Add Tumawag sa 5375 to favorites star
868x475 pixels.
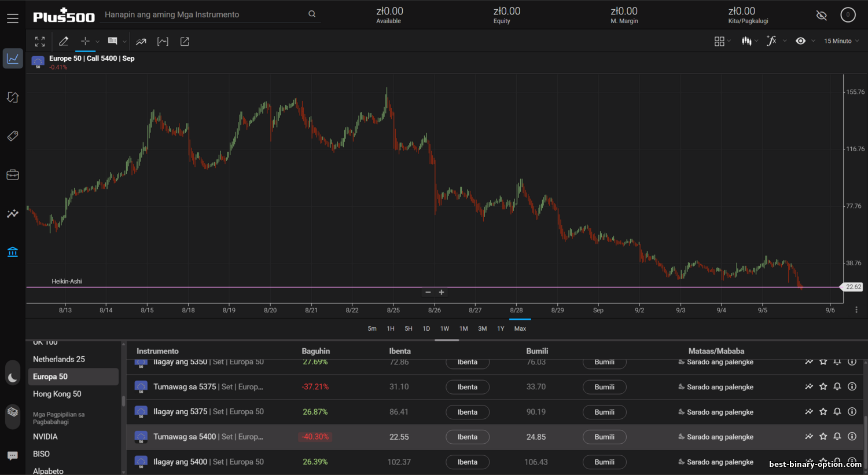(823, 387)
